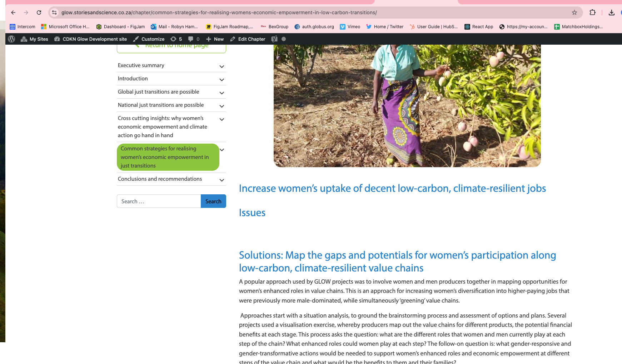Expand the Introduction section chevron
Image resolution: width=622 pixels, height=364 pixels.
pos(222,80)
